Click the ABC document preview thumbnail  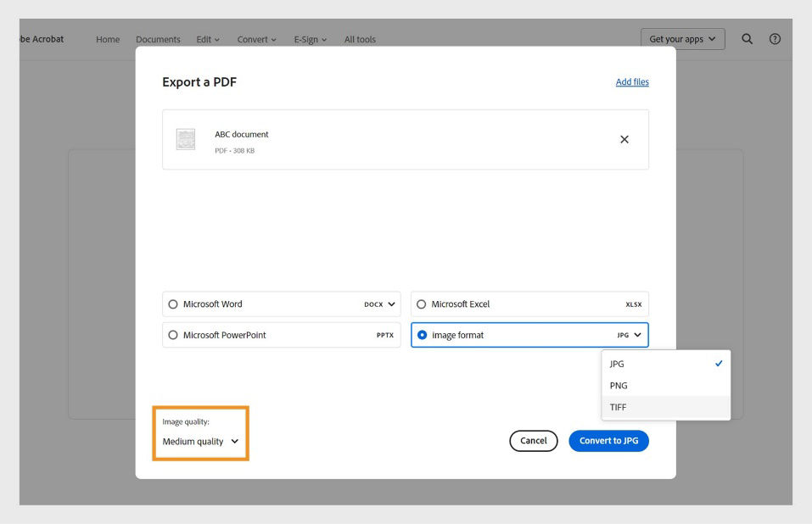click(186, 139)
